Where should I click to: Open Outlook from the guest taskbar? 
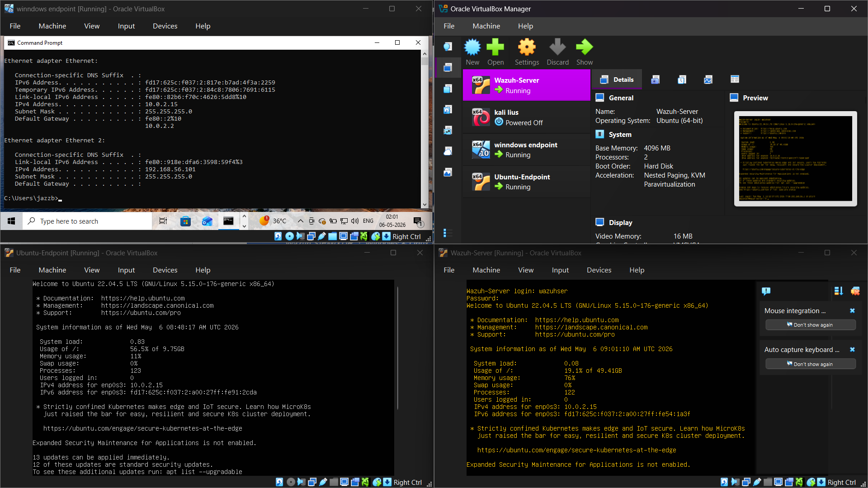click(207, 221)
